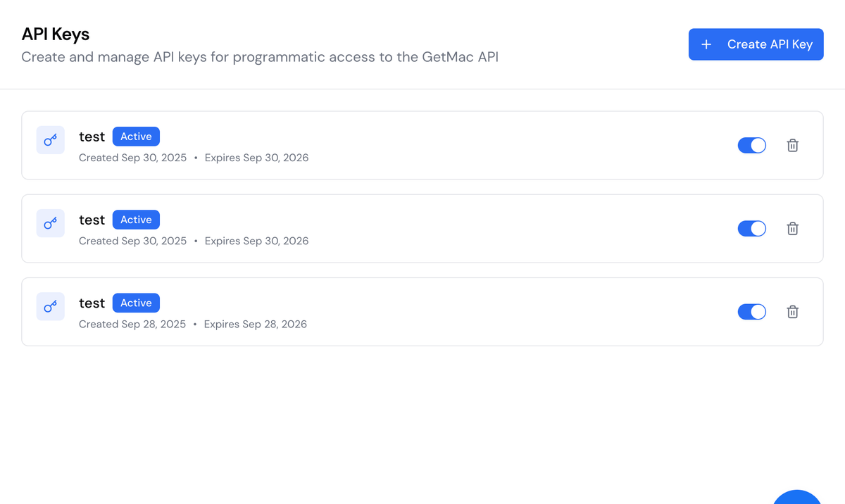Toggle off the key expiring Sep 28, 2026
This screenshot has width=845, height=504.
point(751,311)
